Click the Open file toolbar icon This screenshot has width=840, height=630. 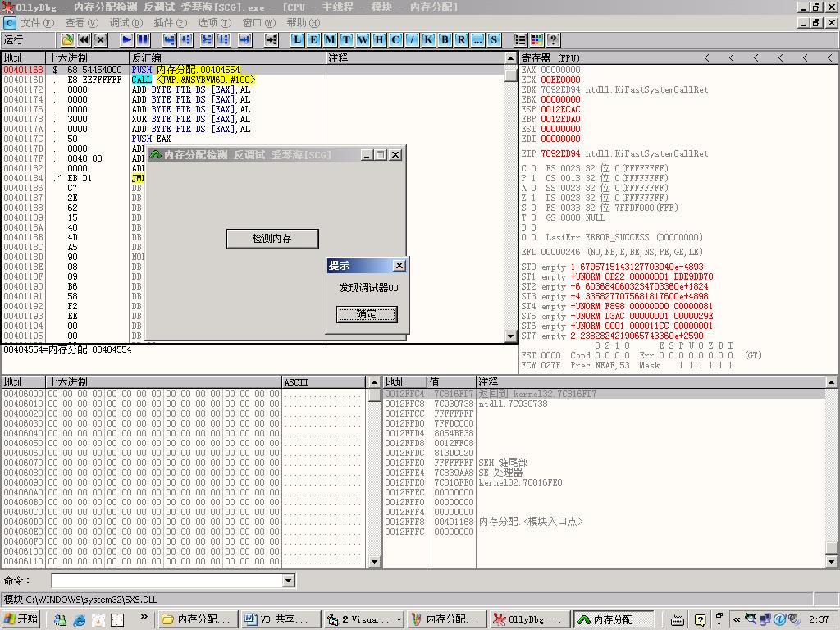click(x=67, y=39)
